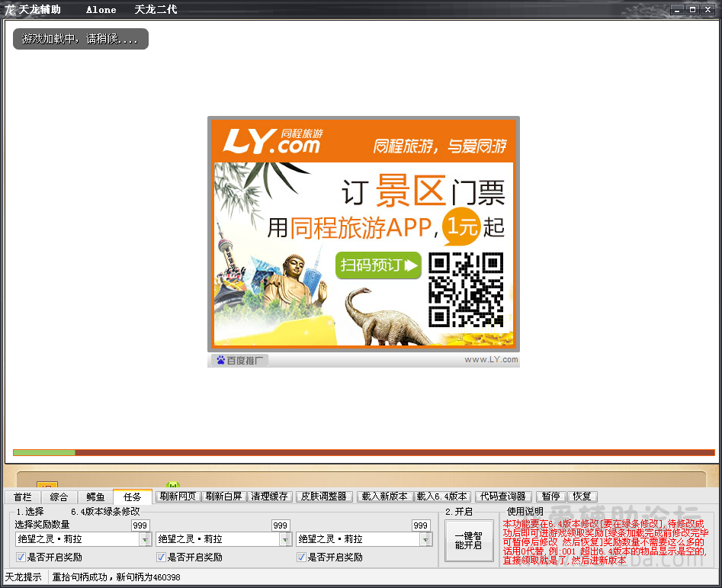Click the 百度推广 link below the ad
The height and width of the screenshot is (588, 722).
tap(240, 360)
